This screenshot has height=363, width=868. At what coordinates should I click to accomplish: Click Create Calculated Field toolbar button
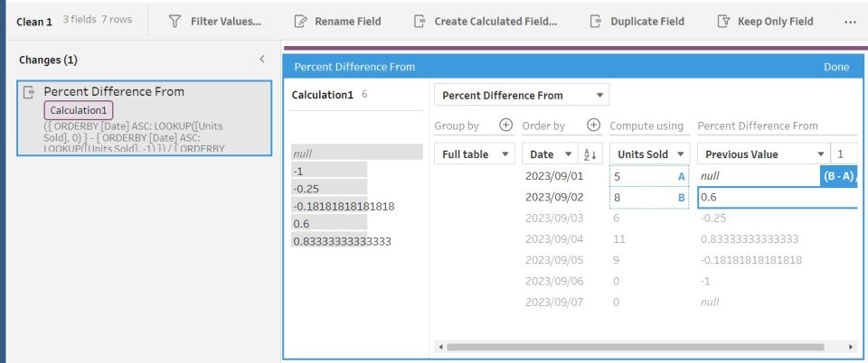click(x=486, y=22)
